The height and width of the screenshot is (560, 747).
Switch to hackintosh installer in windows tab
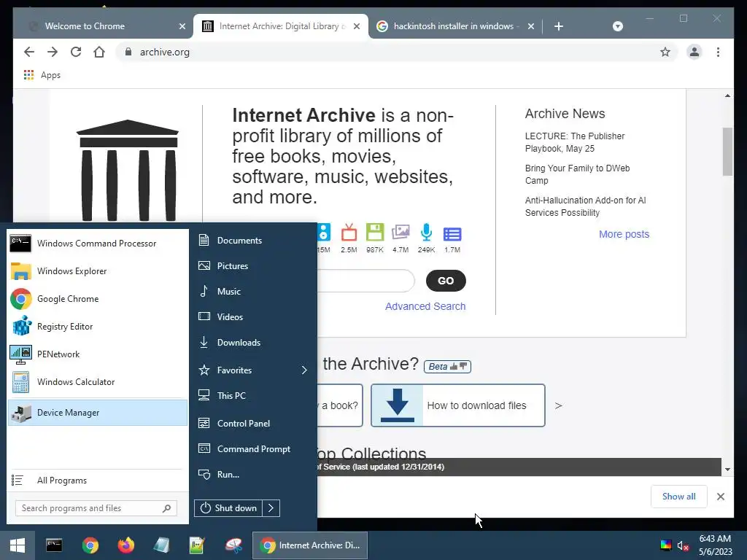454,26
